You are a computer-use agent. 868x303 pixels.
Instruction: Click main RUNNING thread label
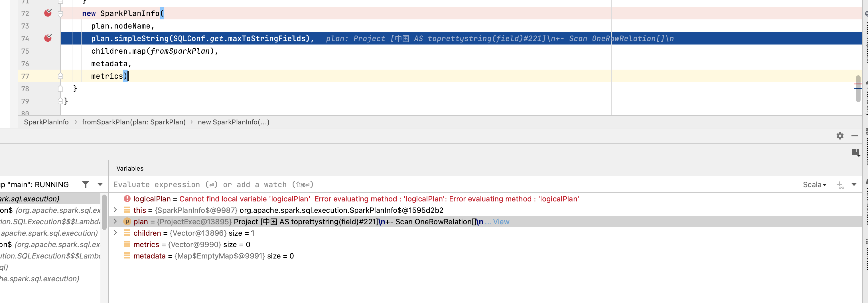pos(35,185)
